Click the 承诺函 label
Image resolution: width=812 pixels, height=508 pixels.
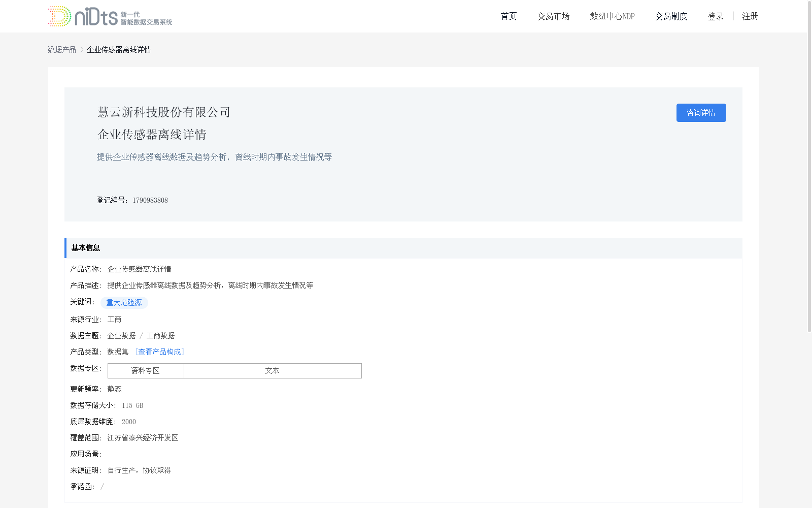click(x=82, y=487)
